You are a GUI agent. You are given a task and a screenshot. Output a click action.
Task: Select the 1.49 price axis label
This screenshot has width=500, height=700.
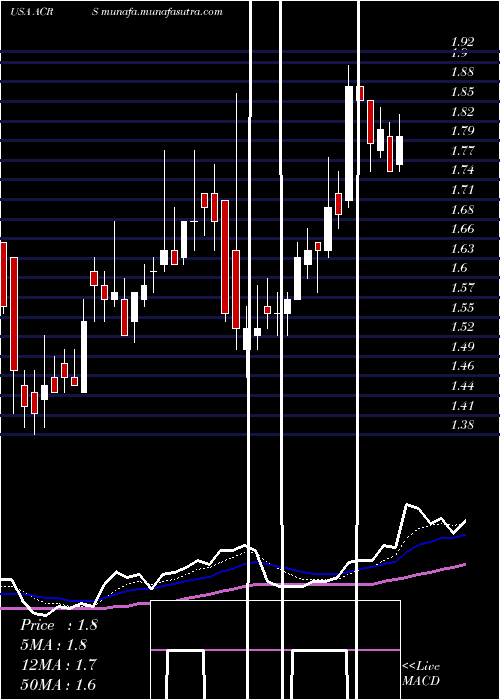(x=462, y=346)
